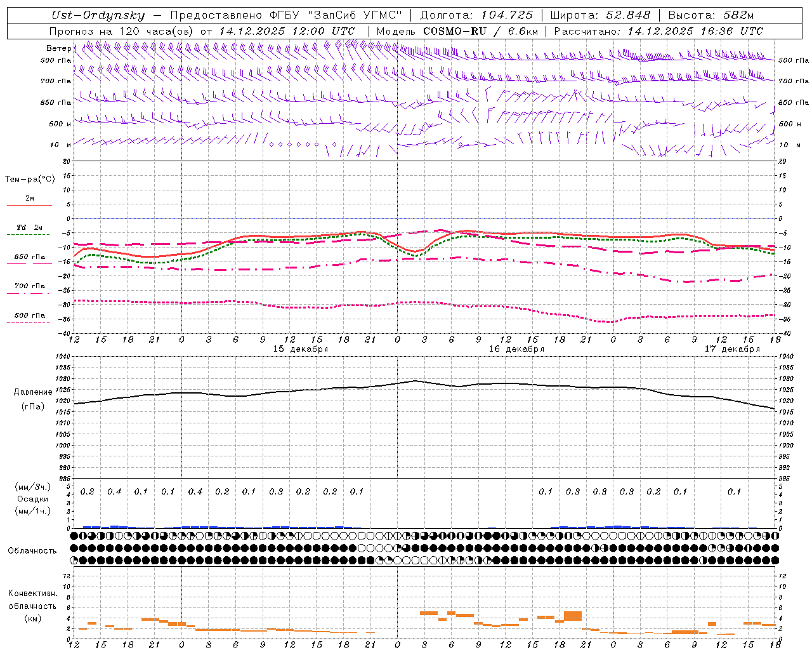Click the date label 15 декабря
The width and height of the screenshot is (812, 650).
tap(301, 349)
